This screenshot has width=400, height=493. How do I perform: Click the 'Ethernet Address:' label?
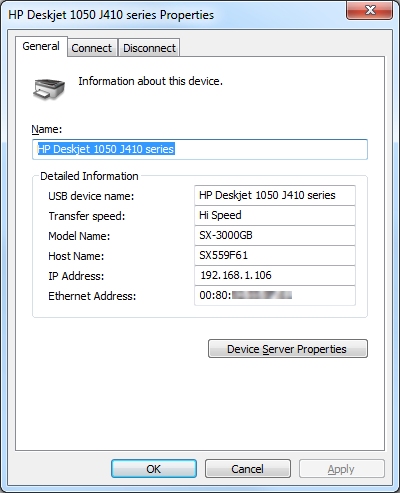pyautogui.click(x=92, y=296)
